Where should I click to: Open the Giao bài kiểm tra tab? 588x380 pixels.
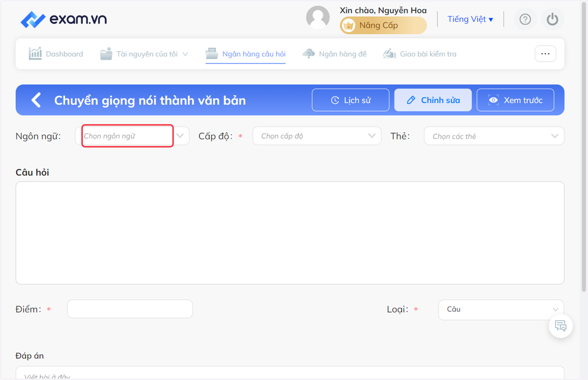[419, 54]
